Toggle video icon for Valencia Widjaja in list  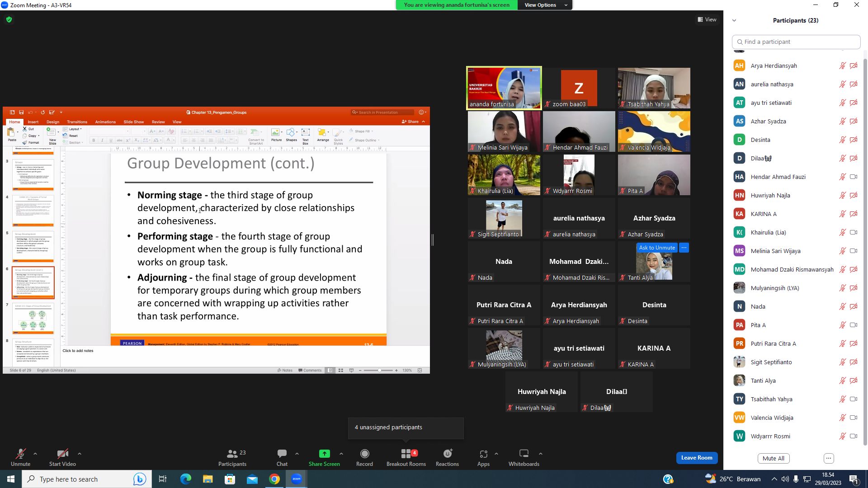coord(854,418)
